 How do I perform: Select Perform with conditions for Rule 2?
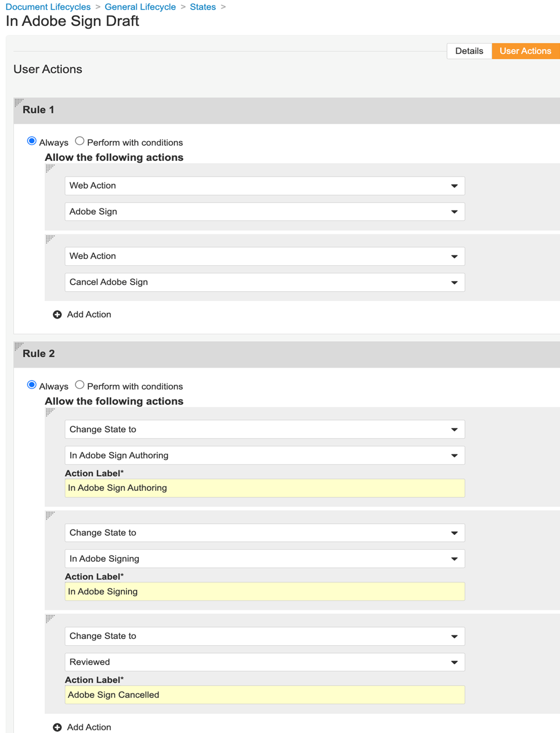pos(80,385)
